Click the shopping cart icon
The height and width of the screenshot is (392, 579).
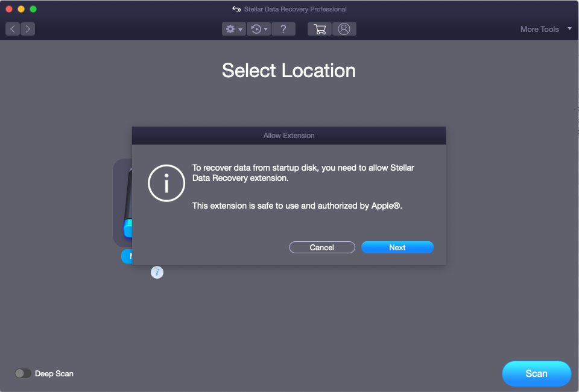pyautogui.click(x=320, y=29)
